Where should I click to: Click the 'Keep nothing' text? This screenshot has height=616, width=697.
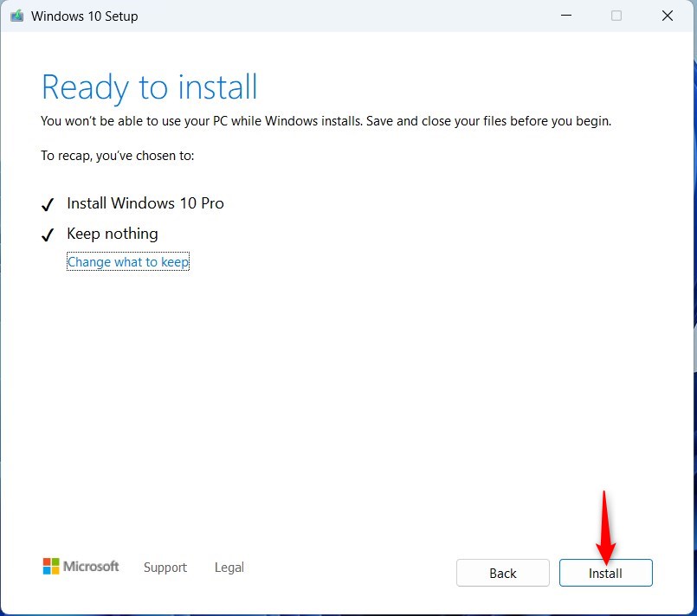tap(113, 234)
